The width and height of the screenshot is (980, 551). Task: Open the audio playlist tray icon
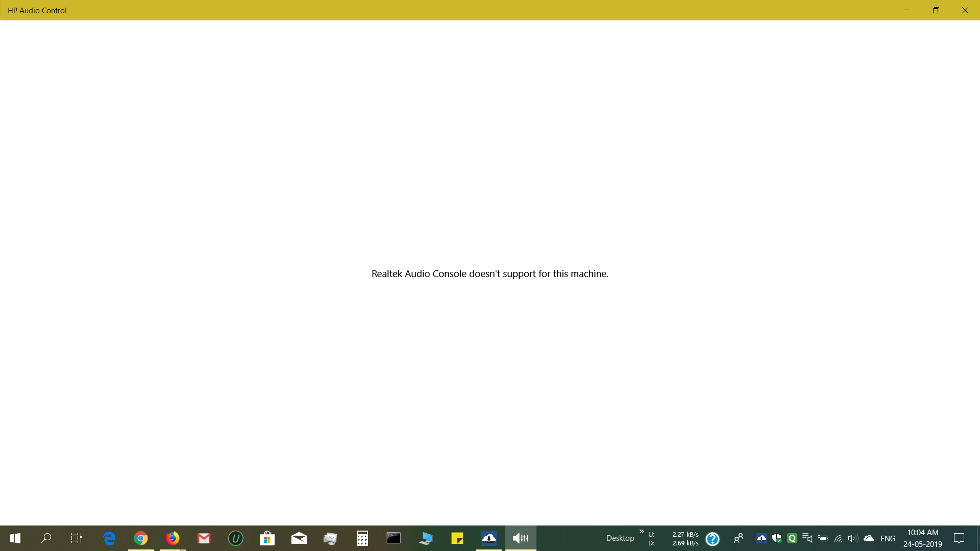click(x=807, y=538)
